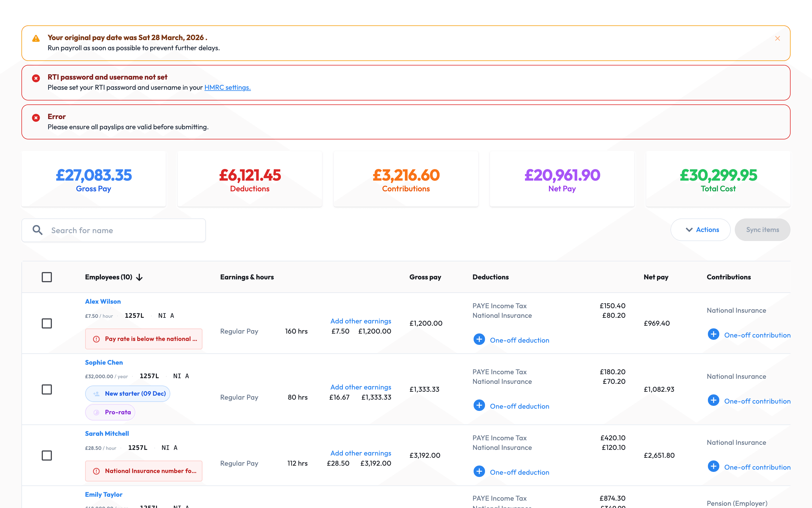
Task: Open the HMRC settings link
Action: click(x=228, y=87)
